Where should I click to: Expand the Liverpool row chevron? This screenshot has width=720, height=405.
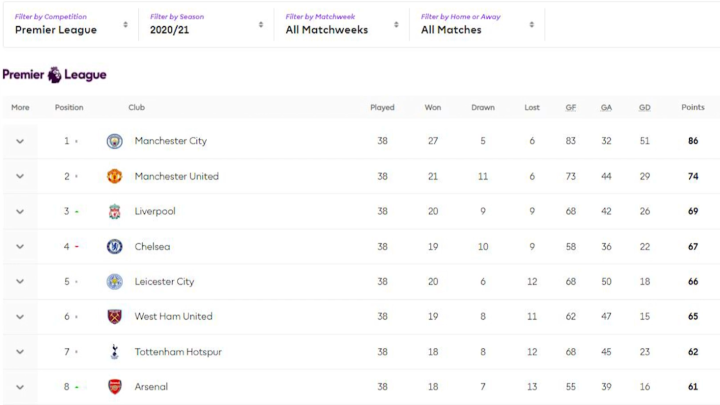pyautogui.click(x=19, y=211)
